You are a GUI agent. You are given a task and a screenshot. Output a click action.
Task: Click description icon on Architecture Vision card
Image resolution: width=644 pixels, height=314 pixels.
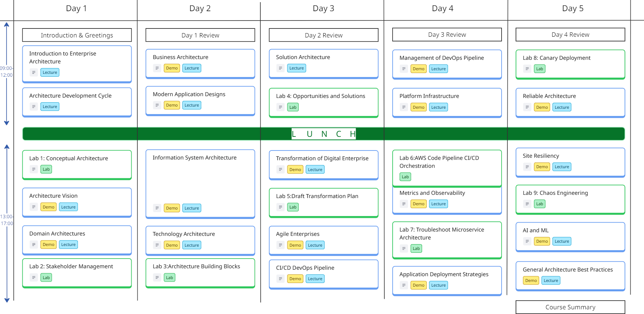click(34, 207)
